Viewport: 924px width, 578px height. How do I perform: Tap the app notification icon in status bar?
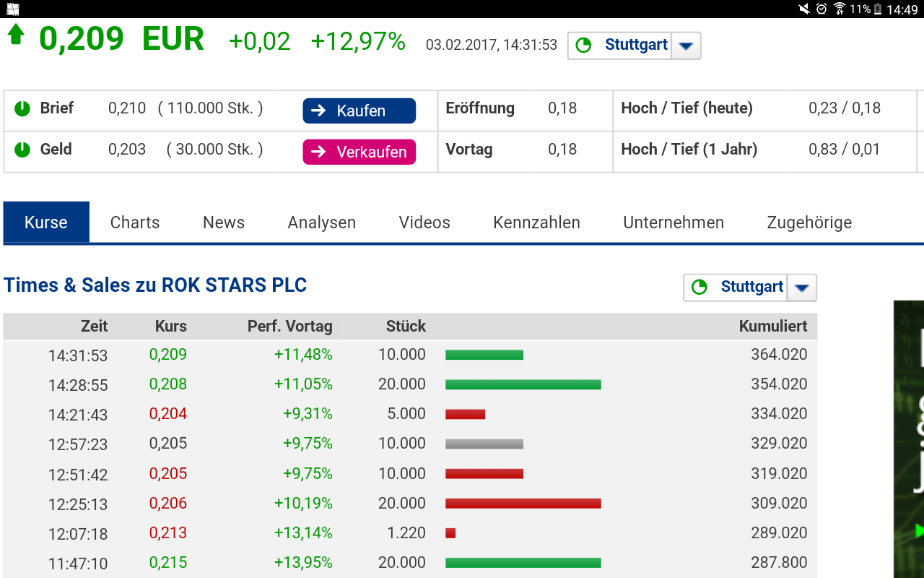13,9
